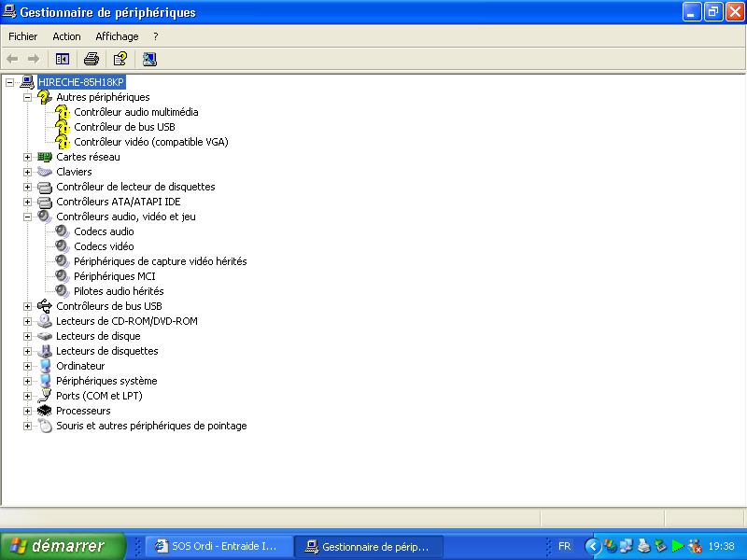Screen dimensions: 747x560
Task: Select Périphériques de capture vidéo hérités
Action: (160, 261)
